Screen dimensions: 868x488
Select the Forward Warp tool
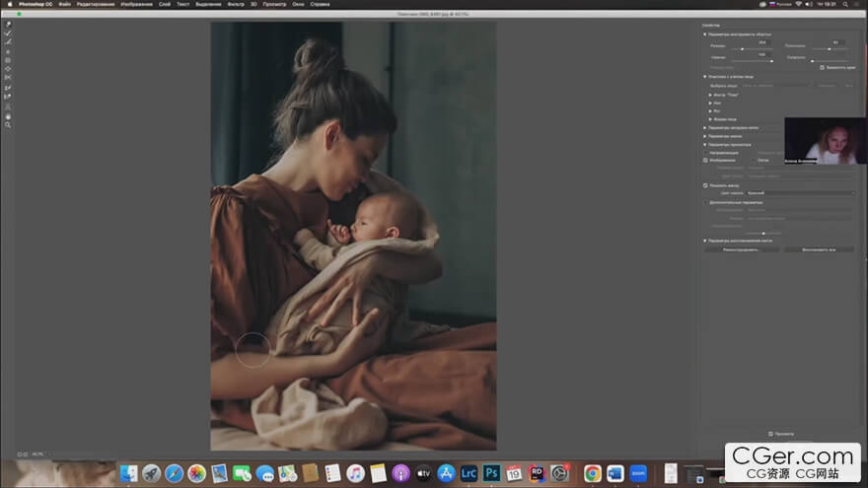point(8,24)
